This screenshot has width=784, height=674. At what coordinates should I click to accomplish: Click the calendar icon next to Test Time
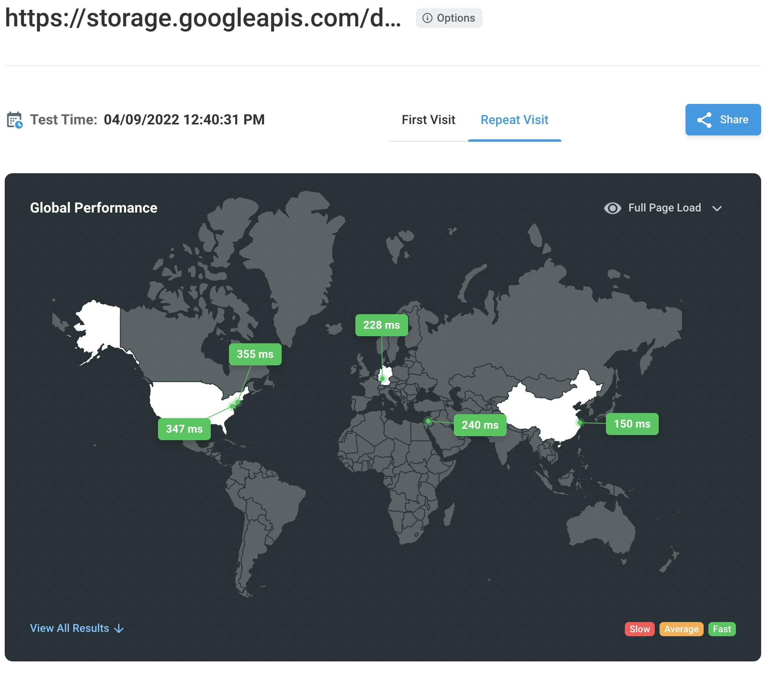tap(15, 119)
